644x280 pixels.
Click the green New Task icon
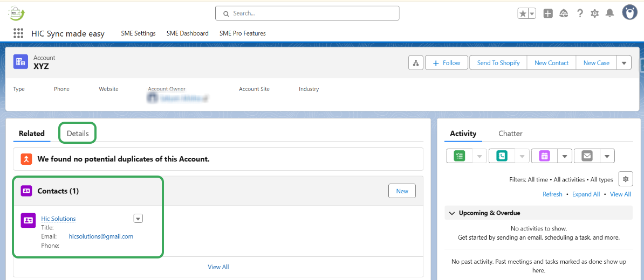459,156
